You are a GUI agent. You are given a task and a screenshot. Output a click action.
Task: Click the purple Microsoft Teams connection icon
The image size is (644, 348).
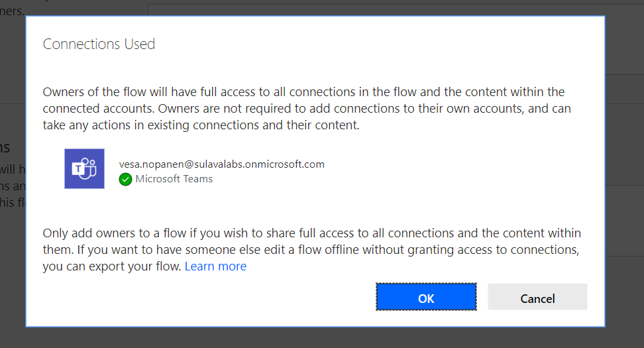pyautogui.click(x=84, y=169)
